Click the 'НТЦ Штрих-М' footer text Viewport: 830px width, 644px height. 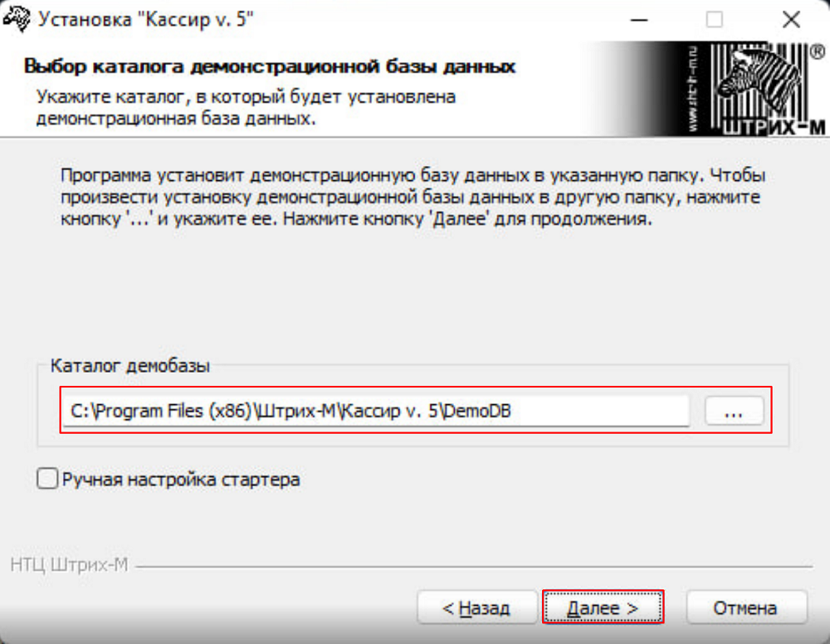(x=70, y=565)
